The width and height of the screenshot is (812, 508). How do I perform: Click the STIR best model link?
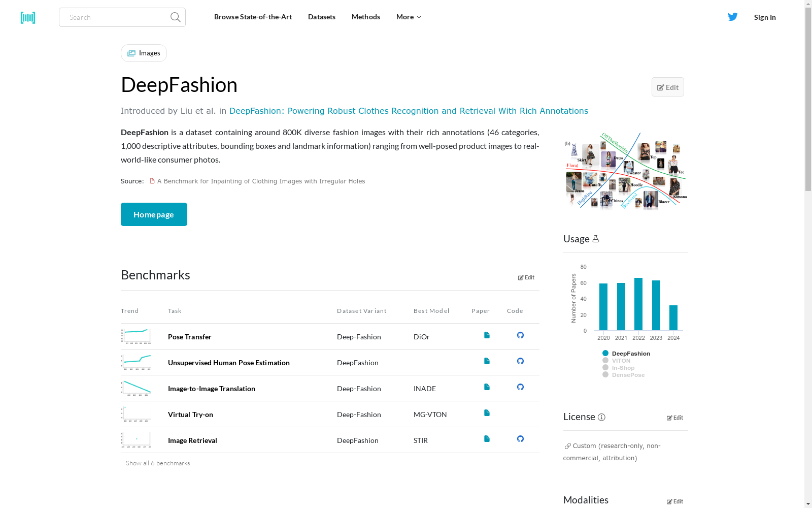point(421,440)
